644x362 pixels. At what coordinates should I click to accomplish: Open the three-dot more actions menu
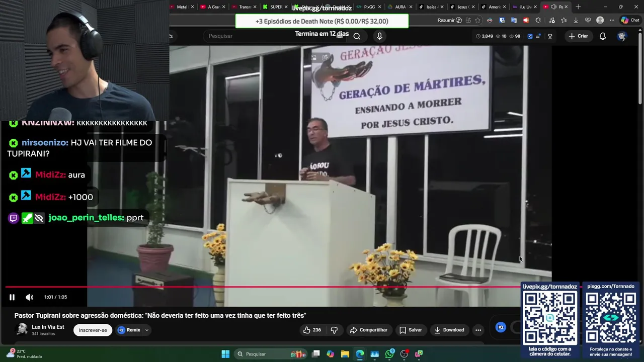[x=478, y=330]
